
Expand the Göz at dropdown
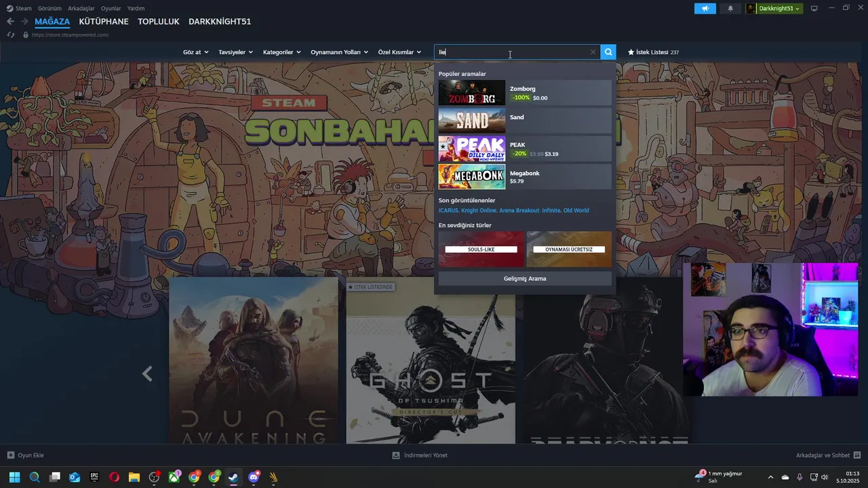[x=195, y=52]
